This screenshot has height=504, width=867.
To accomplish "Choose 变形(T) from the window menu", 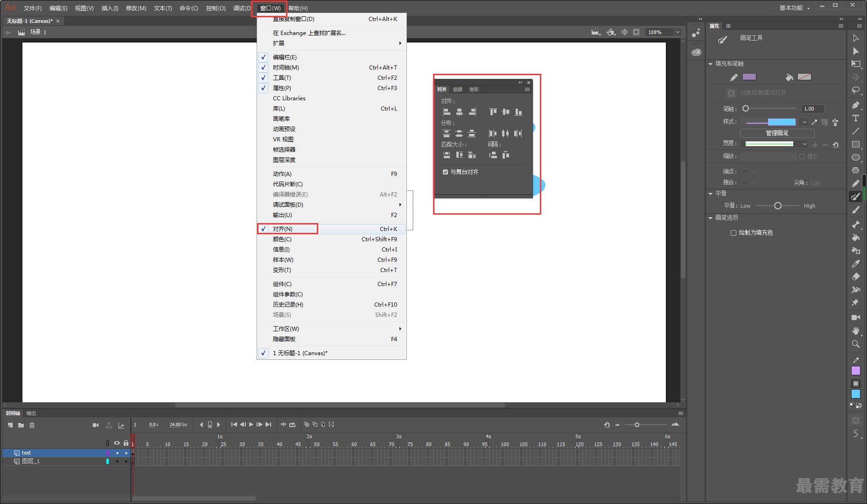I will point(332,270).
